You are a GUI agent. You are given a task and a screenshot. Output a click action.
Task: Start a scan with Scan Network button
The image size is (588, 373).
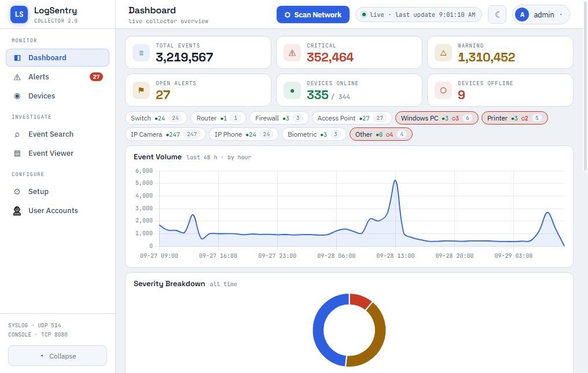tap(313, 14)
